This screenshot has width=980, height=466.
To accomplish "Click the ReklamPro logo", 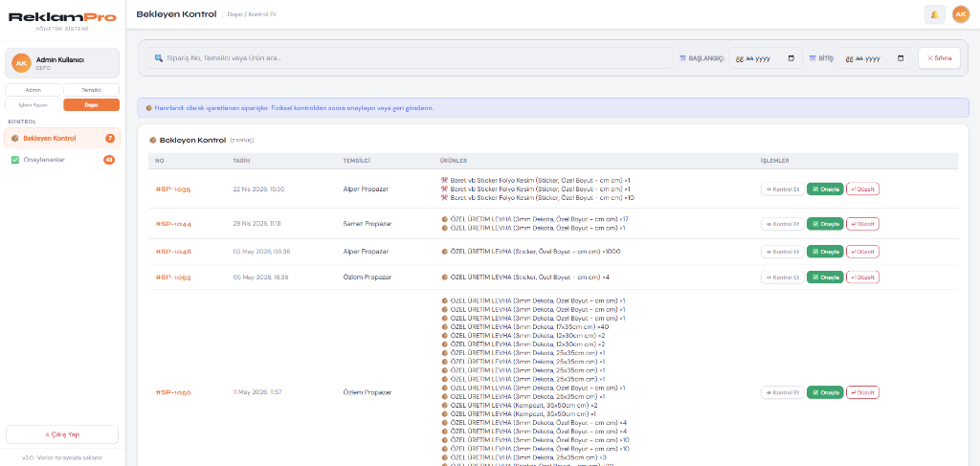I will pos(62,17).
